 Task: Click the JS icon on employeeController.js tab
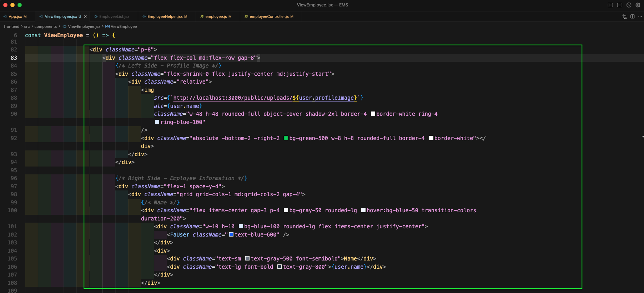pos(246,16)
